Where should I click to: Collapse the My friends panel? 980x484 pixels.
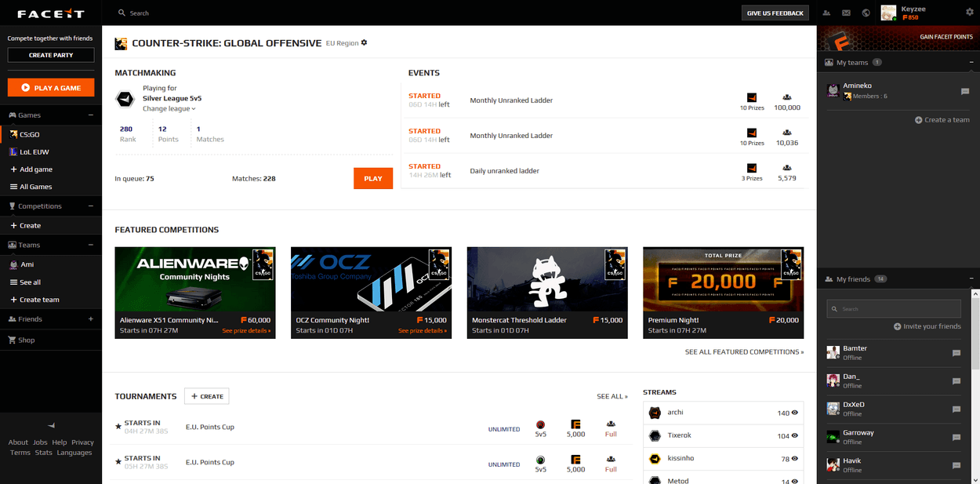[x=971, y=278]
